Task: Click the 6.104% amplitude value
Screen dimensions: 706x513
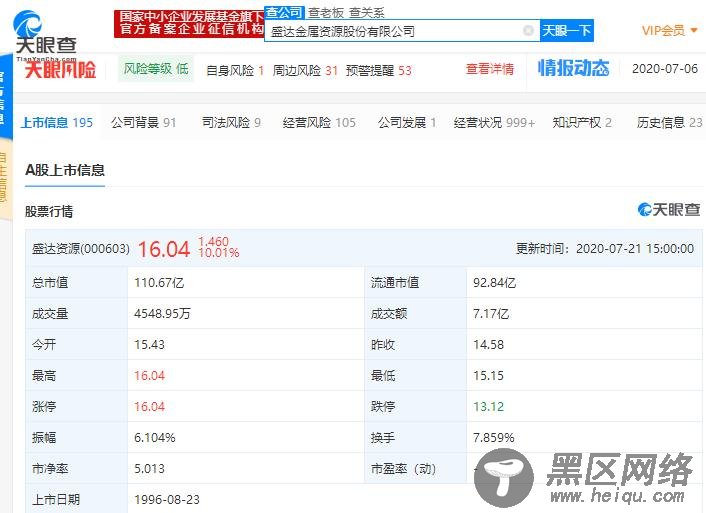Action: click(155, 438)
